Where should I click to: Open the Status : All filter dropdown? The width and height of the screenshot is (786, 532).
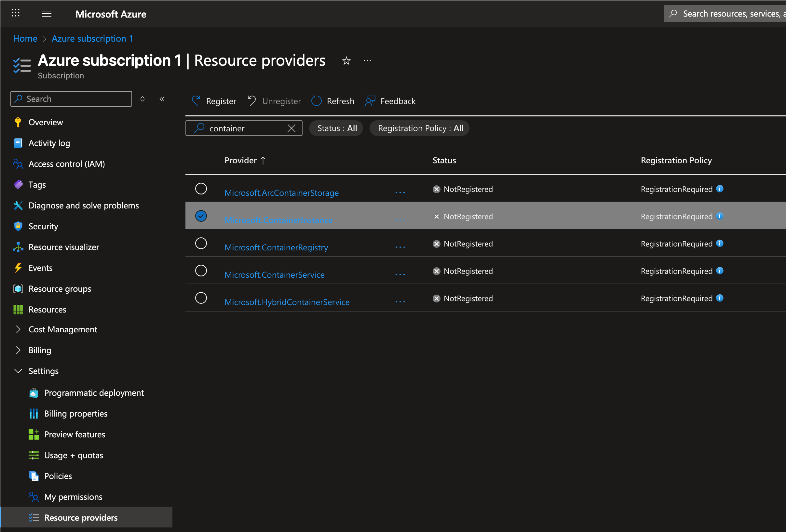click(x=336, y=128)
